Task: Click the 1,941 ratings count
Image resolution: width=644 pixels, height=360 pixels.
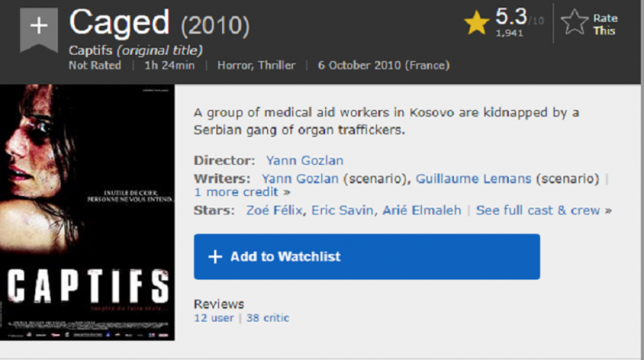Action: click(x=509, y=33)
